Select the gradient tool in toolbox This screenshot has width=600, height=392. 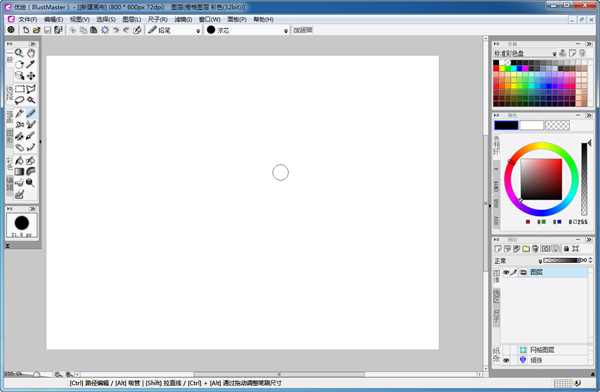(19, 172)
